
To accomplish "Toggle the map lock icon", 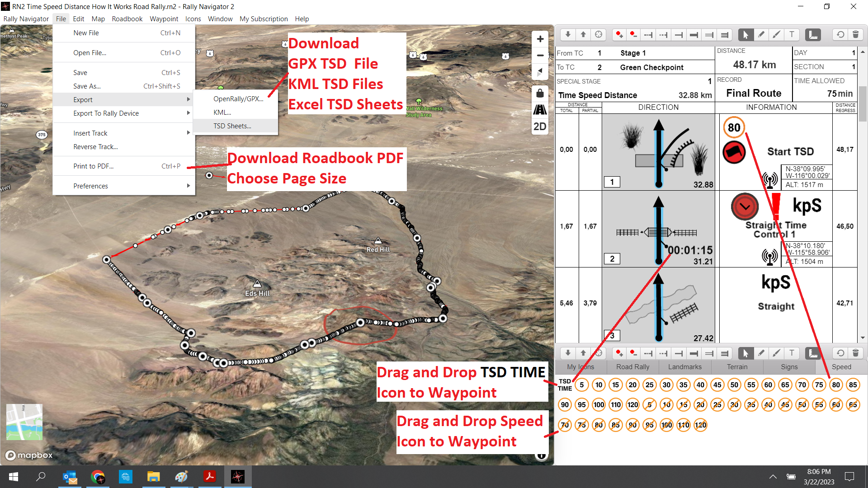I will [x=540, y=94].
